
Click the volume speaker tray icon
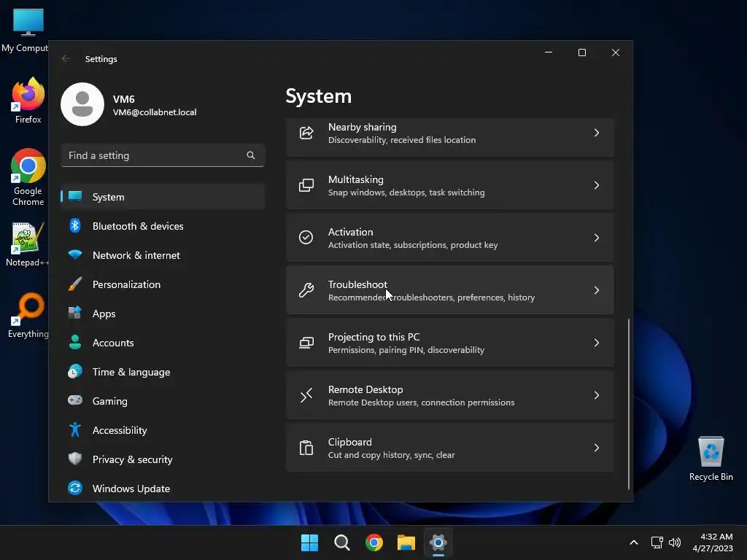click(675, 542)
